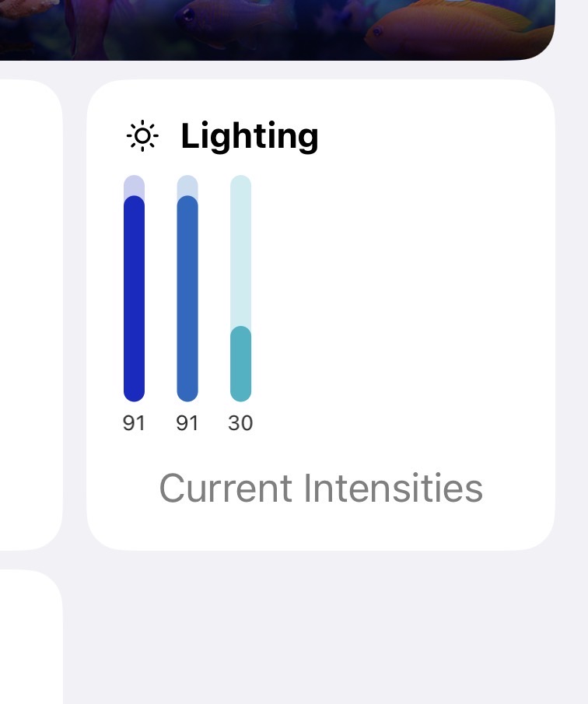
Task: Select the medium blue intensity bar
Action: 187,289
